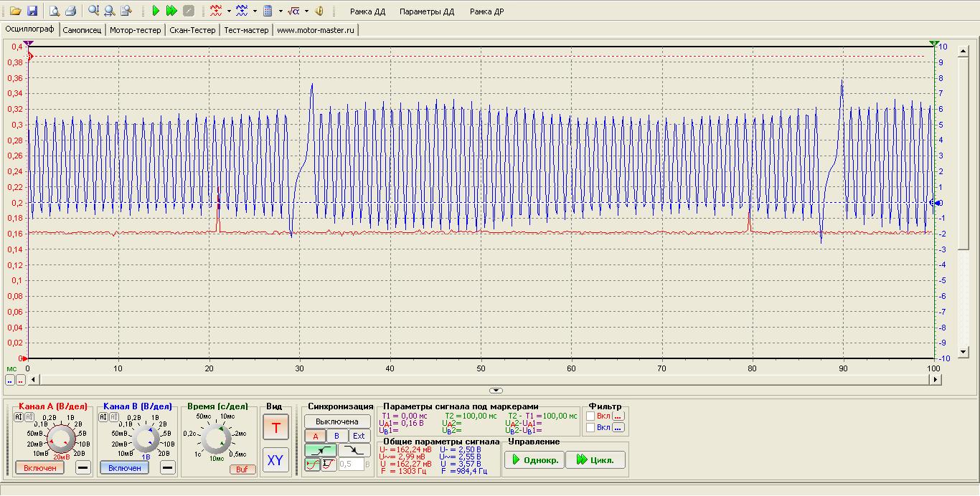Switch to the Мотор-тестер tab
This screenshot has width=980, height=496.
136,30
